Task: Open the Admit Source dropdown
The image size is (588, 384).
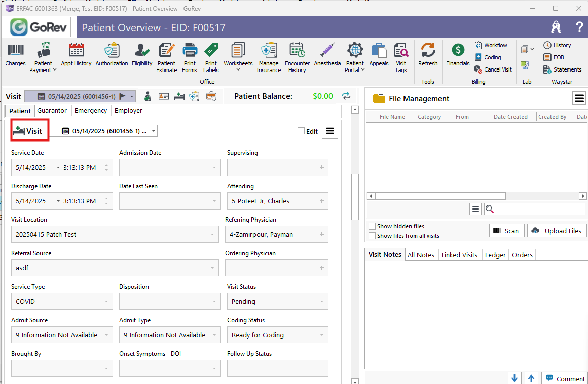Action: tap(106, 335)
